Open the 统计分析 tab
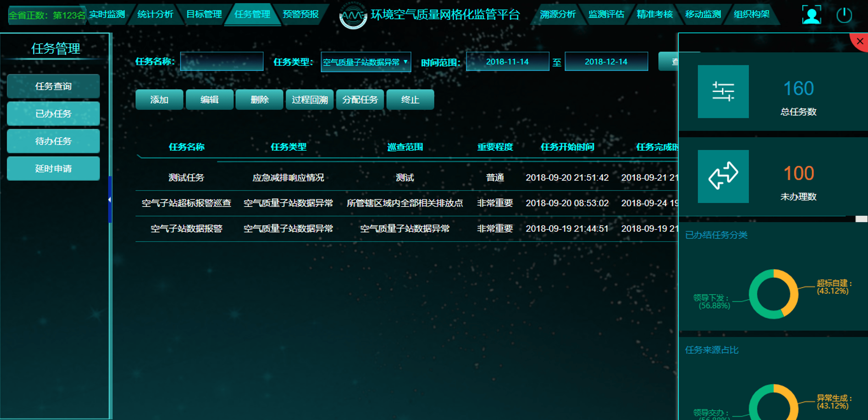 click(x=155, y=14)
